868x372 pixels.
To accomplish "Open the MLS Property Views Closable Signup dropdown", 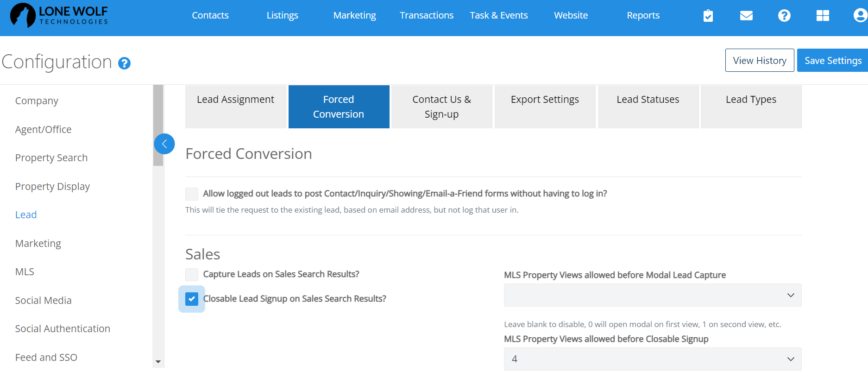I will [x=652, y=359].
